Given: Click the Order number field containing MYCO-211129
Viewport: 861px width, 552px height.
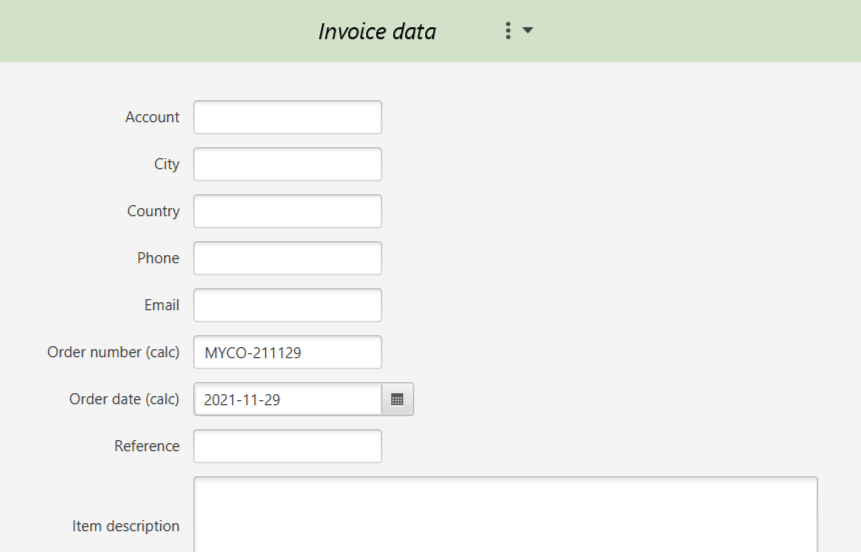Looking at the screenshot, I should (287, 352).
